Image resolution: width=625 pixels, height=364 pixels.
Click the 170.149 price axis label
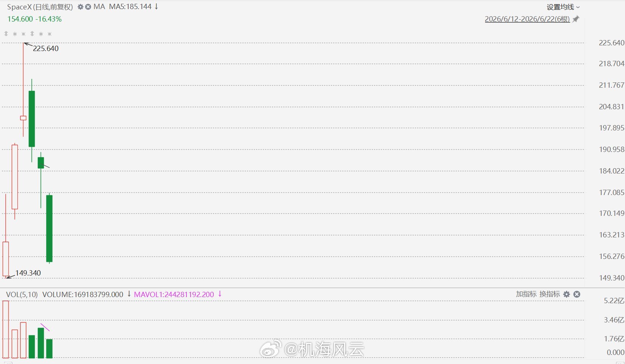[x=611, y=213]
